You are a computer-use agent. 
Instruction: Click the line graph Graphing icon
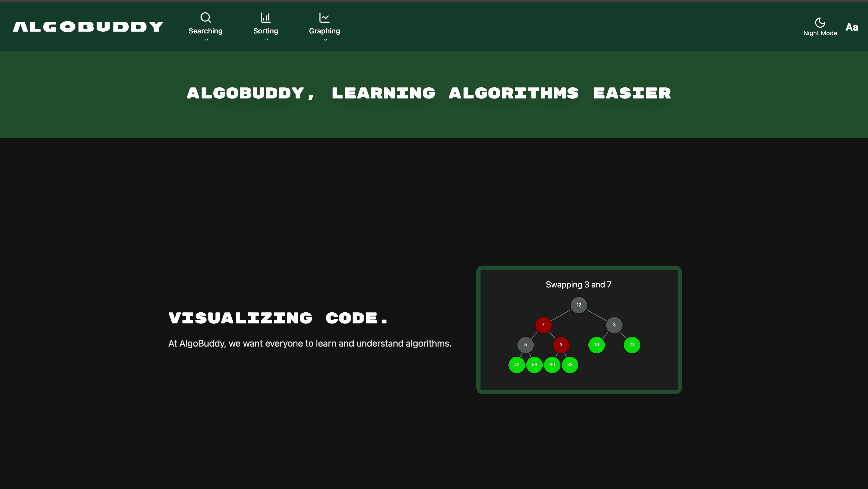coord(324,17)
